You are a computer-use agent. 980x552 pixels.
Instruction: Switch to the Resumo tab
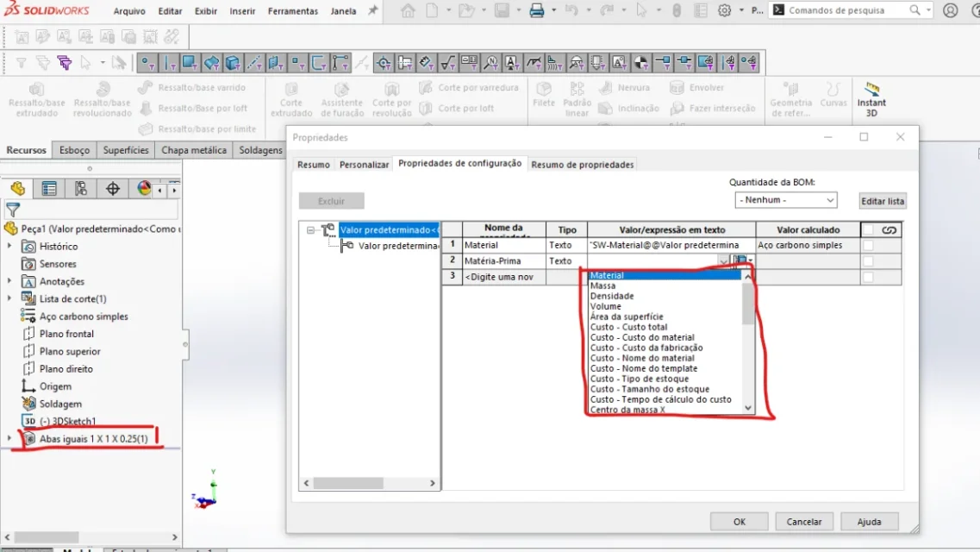point(313,165)
